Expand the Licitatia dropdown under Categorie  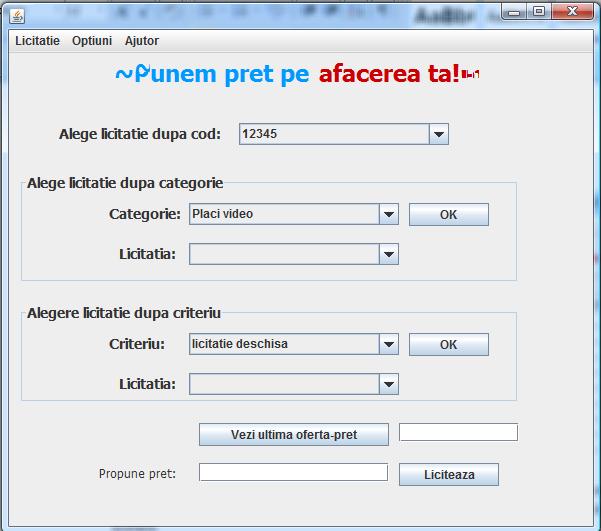389,255
